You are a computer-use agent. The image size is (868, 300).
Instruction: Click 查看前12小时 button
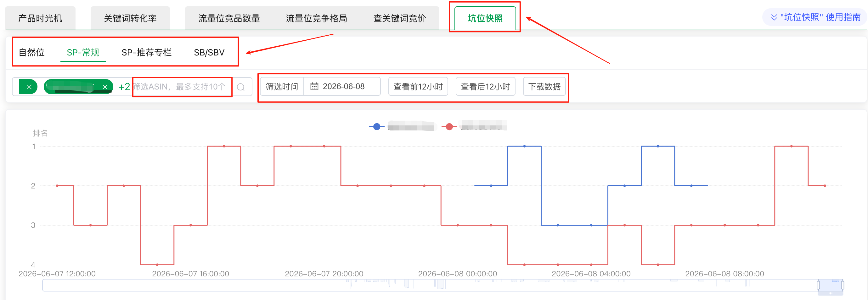418,87
